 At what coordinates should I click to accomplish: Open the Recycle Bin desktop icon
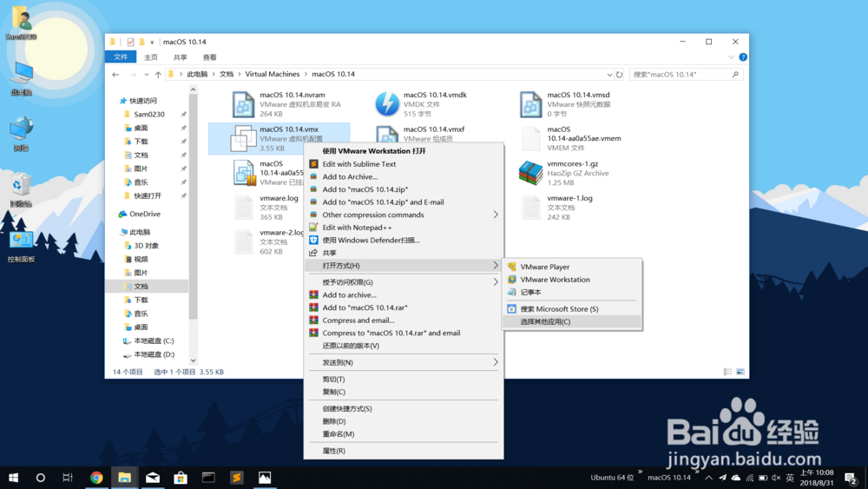click(x=21, y=189)
